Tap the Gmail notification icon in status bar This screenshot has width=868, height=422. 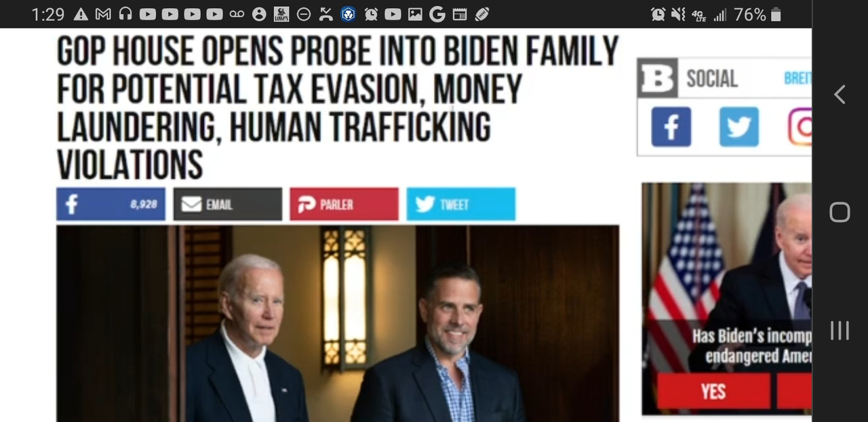pos(103,14)
